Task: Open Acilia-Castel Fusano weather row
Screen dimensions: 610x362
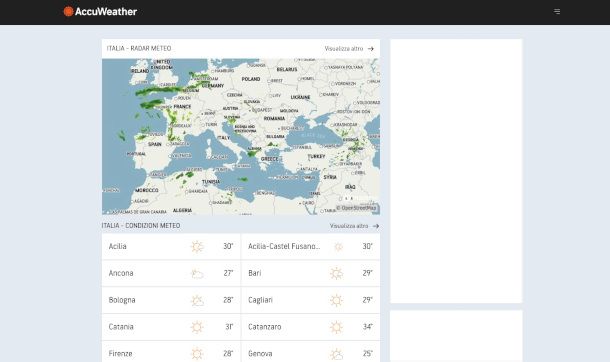Action: click(310, 247)
